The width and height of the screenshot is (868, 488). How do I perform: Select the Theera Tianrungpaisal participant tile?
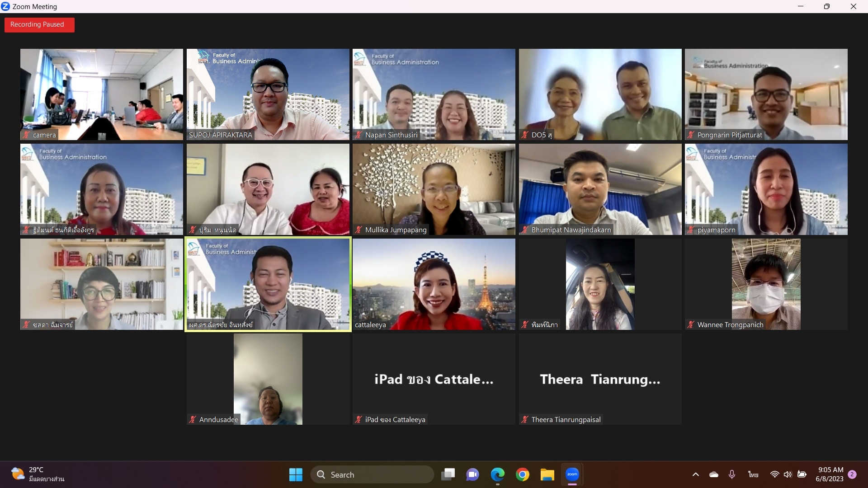(x=600, y=379)
